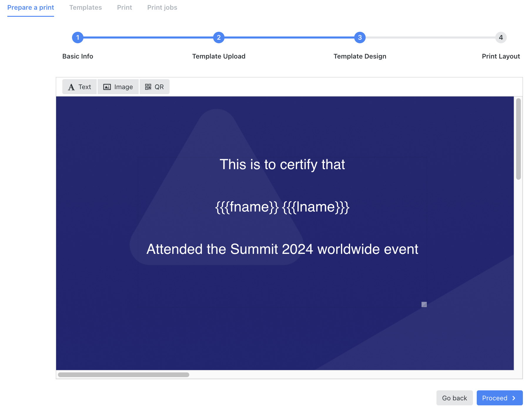Click the Go back button
Screen dimensions: 532x413
[454, 398]
